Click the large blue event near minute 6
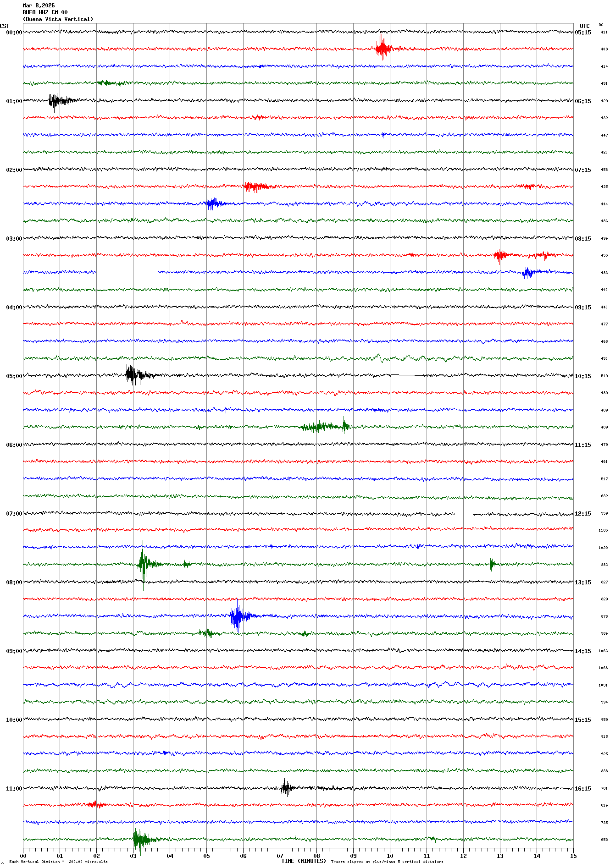This screenshot has height=868, width=610. [x=238, y=616]
